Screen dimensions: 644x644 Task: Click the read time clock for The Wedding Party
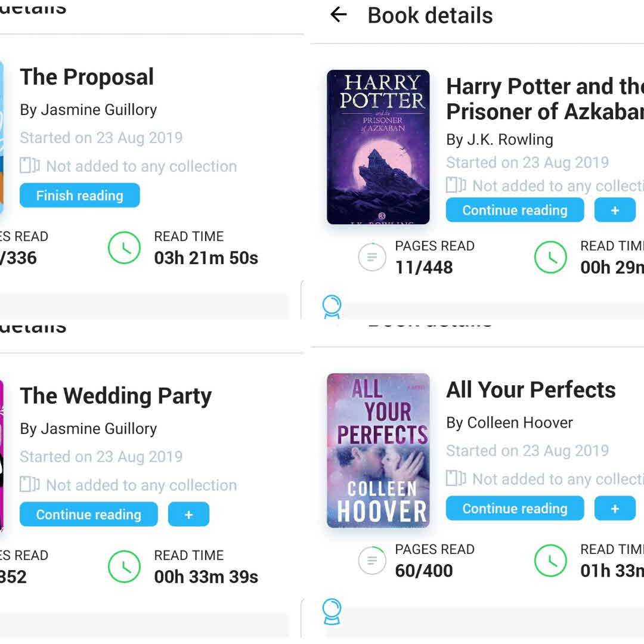point(124,566)
